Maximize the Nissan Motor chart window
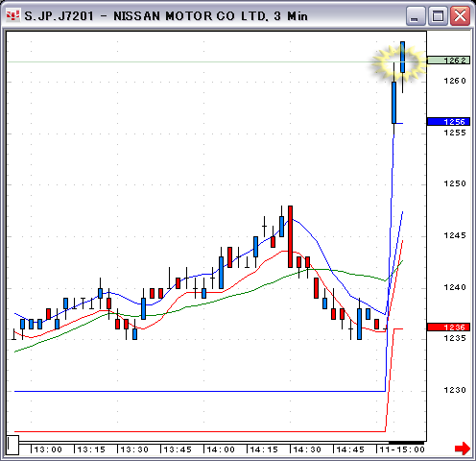The width and height of the screenshot is (476, 461). (x=438, y=15)
